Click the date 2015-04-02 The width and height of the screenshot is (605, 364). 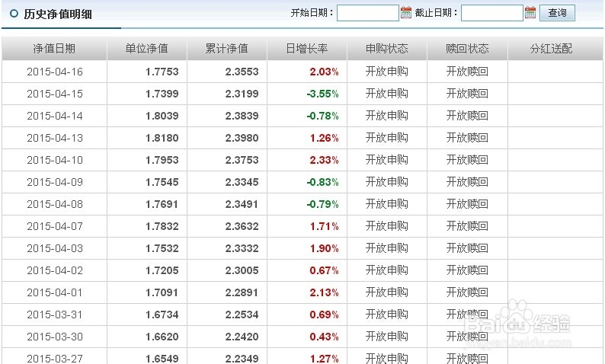click(55, 270)
